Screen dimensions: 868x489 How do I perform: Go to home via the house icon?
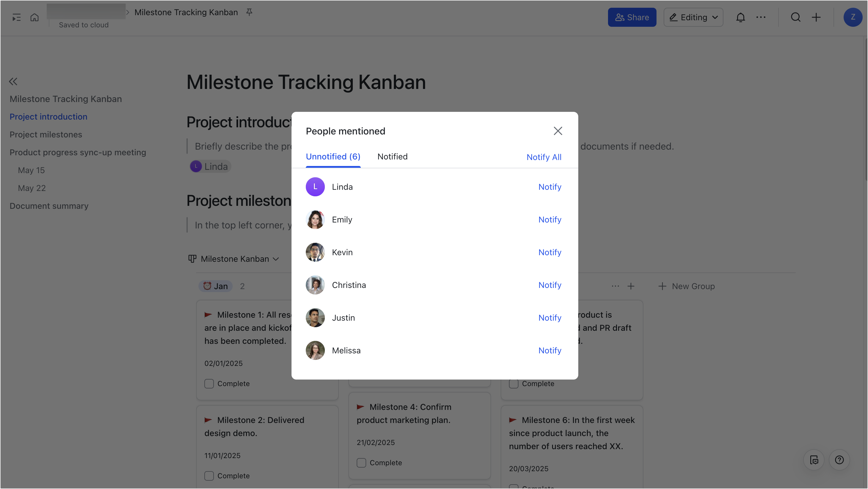(x=35, y=17)
